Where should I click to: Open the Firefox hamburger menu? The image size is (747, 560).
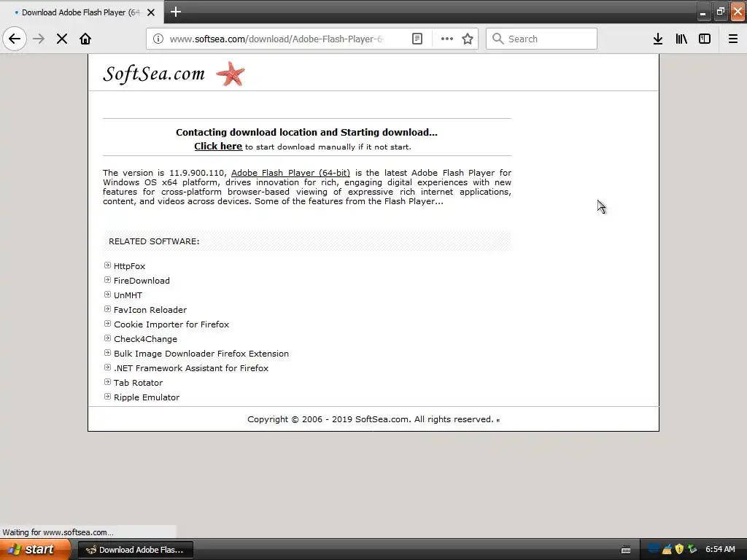click(733, 39)
